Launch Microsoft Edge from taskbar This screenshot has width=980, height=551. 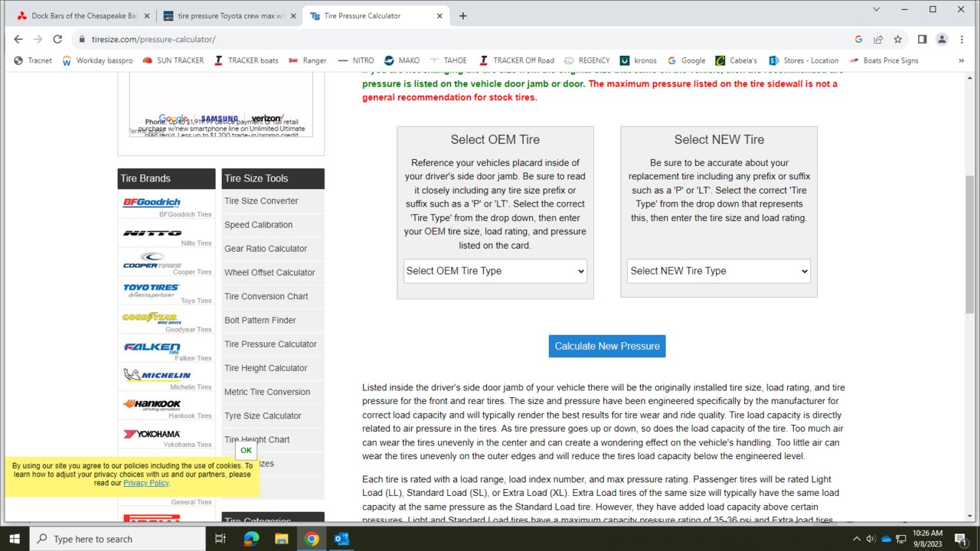(251, 539)
